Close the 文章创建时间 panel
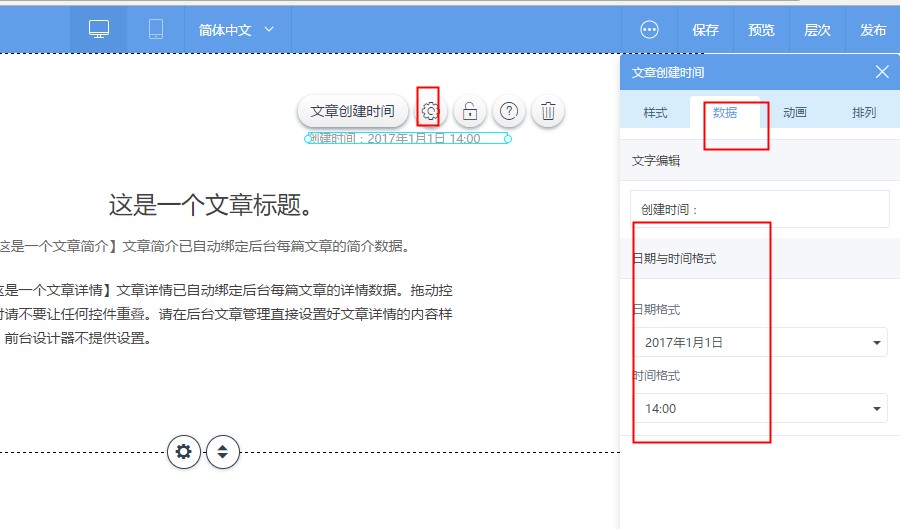 (882, 72)
